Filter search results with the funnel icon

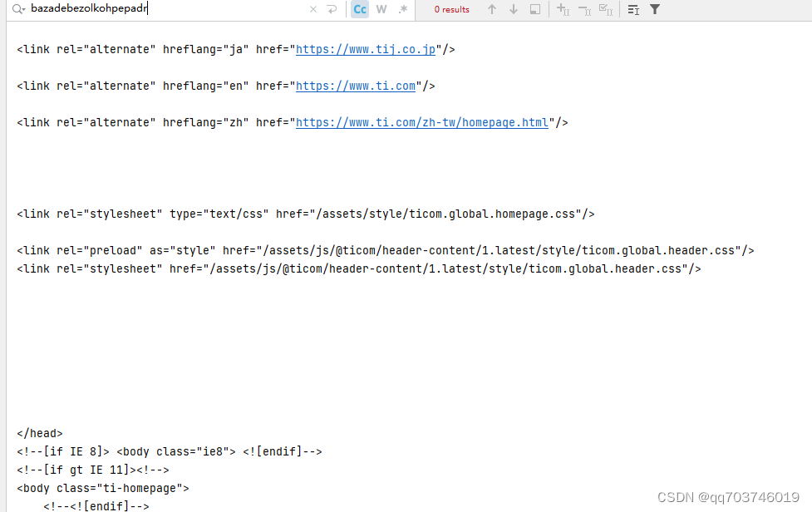click(x=653, y=9)
